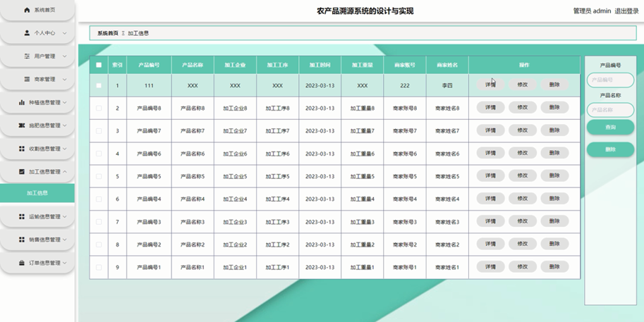Select the 加工信息 submenu item
The height and width of the screenshot is (322, 644).
(x=37, y=193)
